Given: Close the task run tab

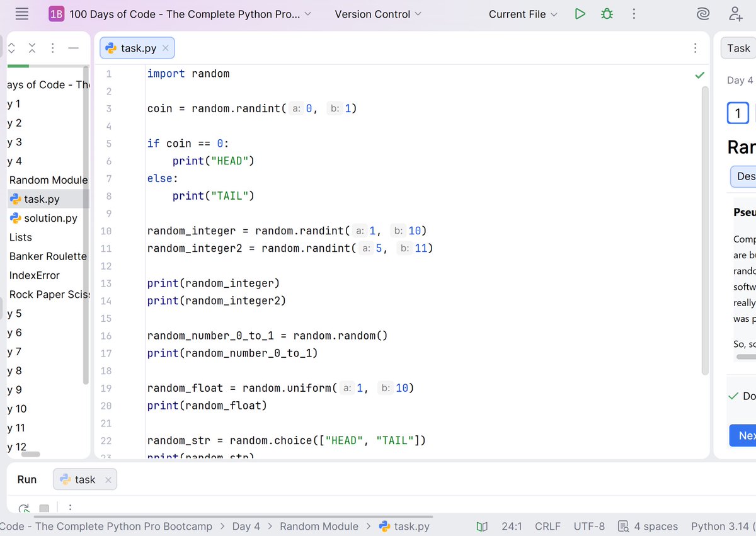Looking at the screenshot, I should [108, 480].
